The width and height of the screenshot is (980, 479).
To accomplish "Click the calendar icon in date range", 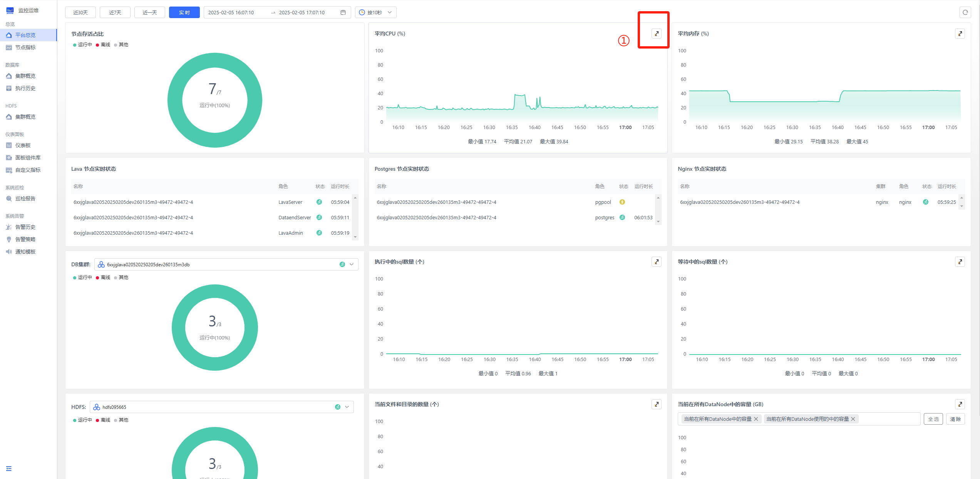I will tap(343, 12).
